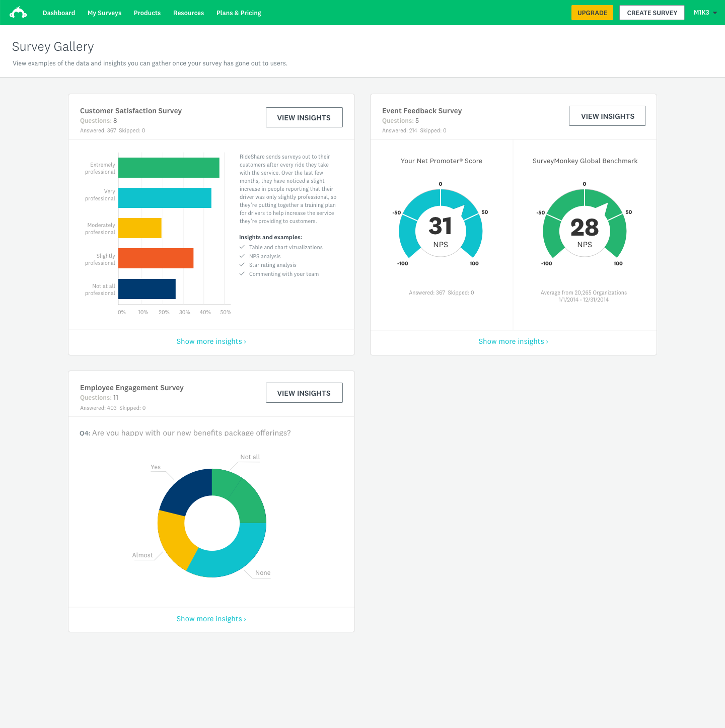Click the orange Slightly professional bar
The width and height of the screenshot is (725, 728).
click(156, 258)
